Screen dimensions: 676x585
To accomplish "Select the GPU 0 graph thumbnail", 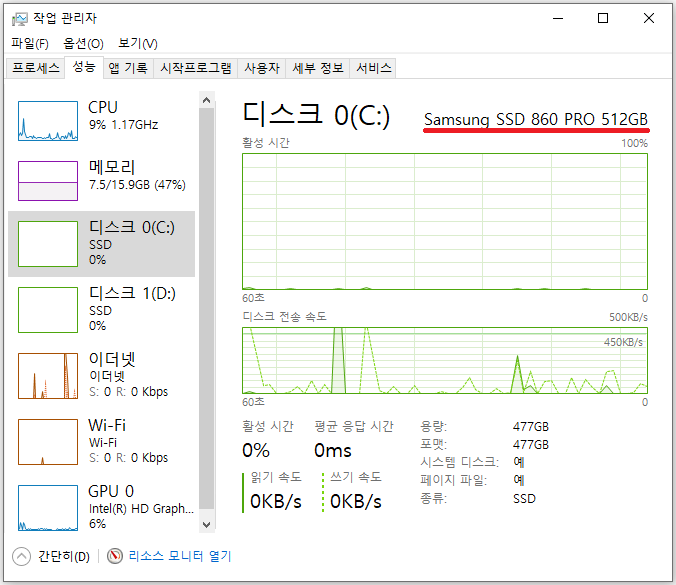I will (48, 507).
